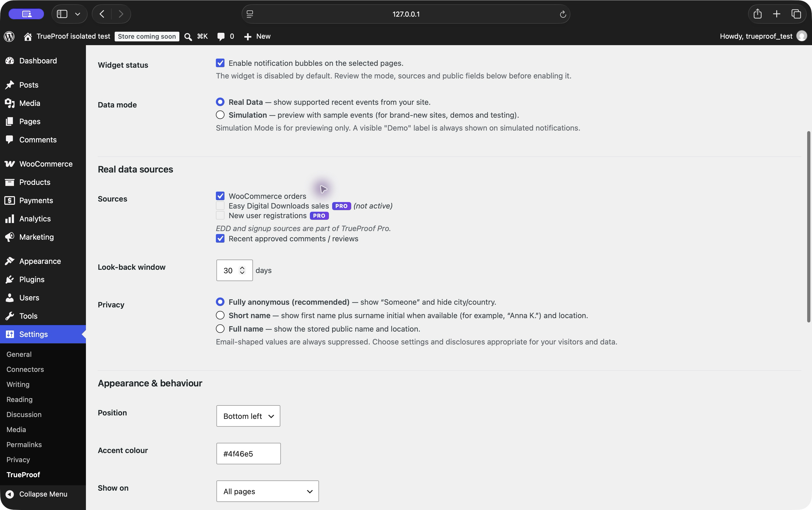
Task: Click the Marketing megaphone icon
Action: click(x=10, y=237)
